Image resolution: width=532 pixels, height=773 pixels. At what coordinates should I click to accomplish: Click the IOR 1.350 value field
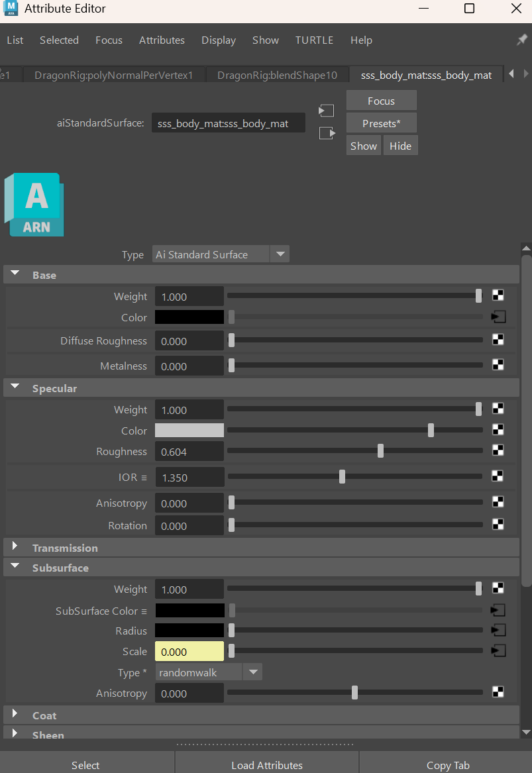click(x=190, y=477)
